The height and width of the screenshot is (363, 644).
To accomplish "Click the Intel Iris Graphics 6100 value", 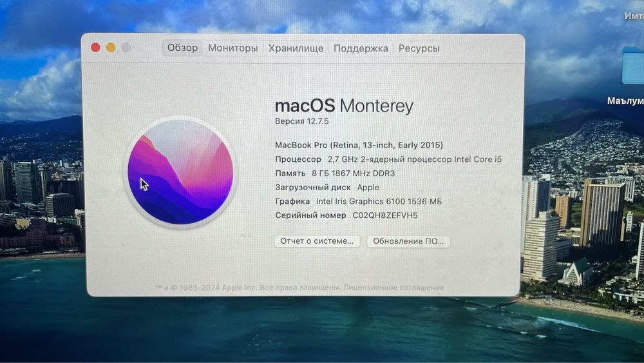I will click(379, 201).
